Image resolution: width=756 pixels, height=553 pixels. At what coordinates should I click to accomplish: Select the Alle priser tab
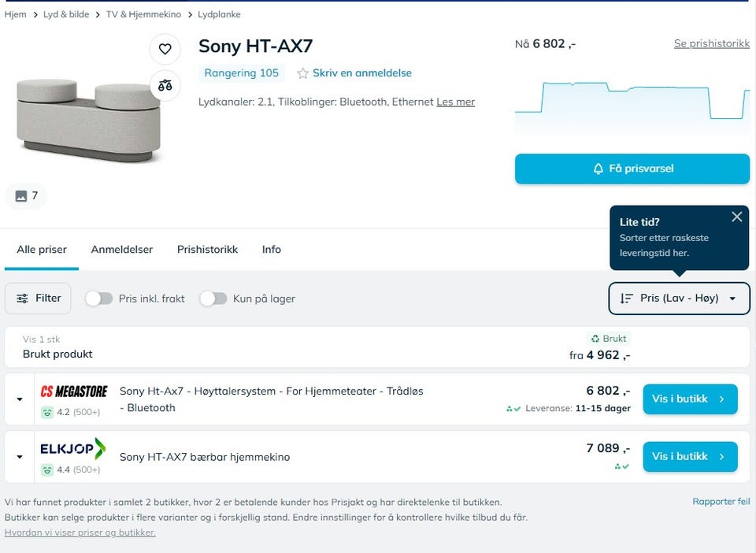pyautogui.click(x=42, y=250)
